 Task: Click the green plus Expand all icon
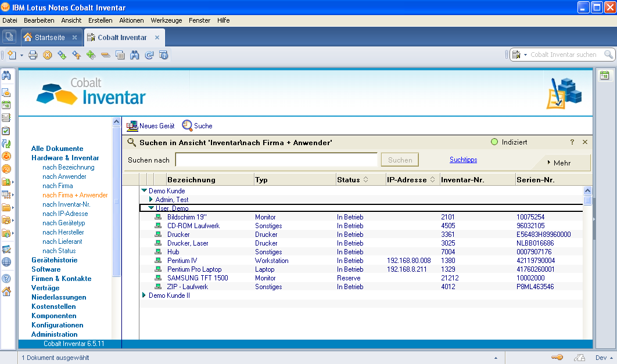click(91, 55)
